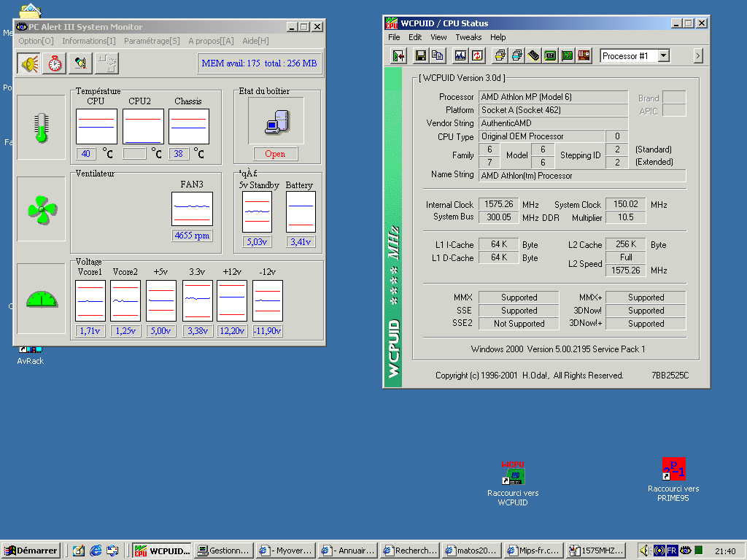
Task: Click the green voltage gauge panel icon
Action: click(42, 298)
